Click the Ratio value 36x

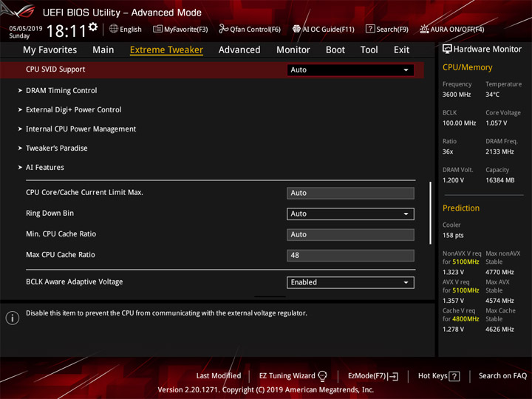pos(448,151)
